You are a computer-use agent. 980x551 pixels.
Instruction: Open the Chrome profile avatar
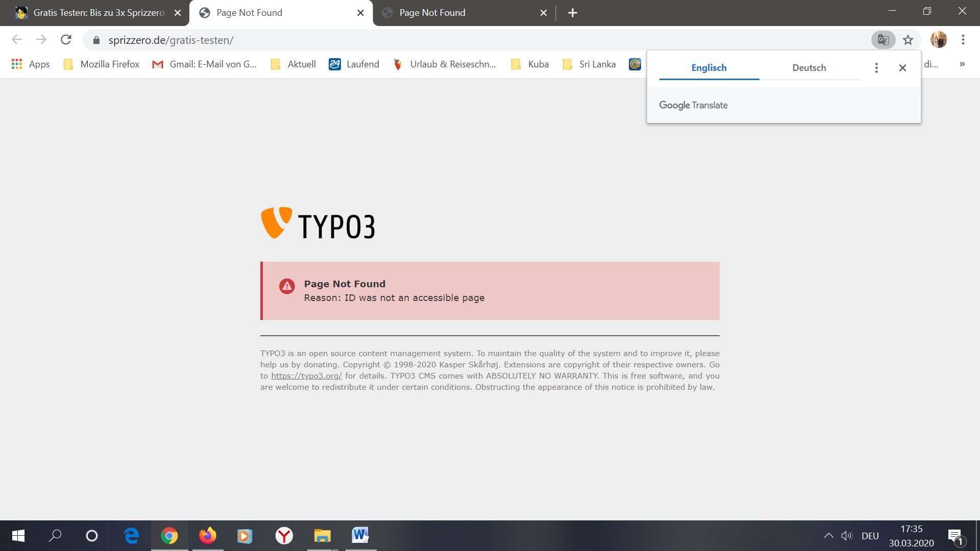point(939,40)
